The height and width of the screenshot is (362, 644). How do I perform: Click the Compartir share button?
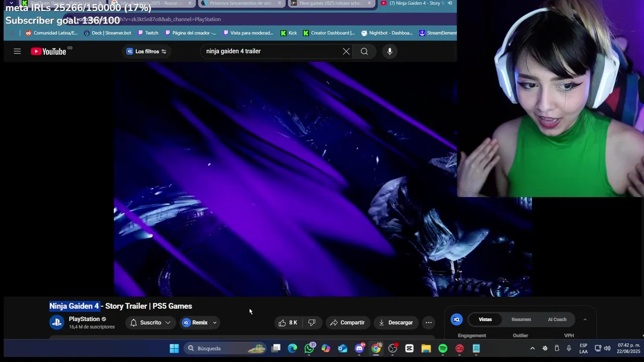coord(347,323)
